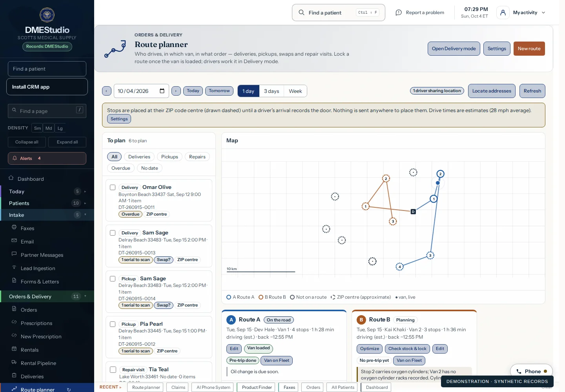Check the Pia Pearl pickup checkbox
Screen dimensions: 565x392
pos(113,324)
